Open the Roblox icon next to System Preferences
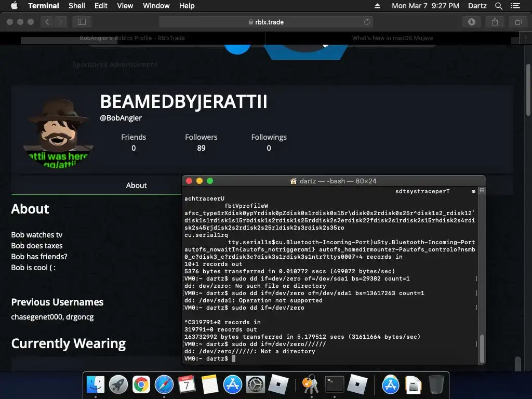The height and width of the screenshot is (399, 532). point(278,385)
